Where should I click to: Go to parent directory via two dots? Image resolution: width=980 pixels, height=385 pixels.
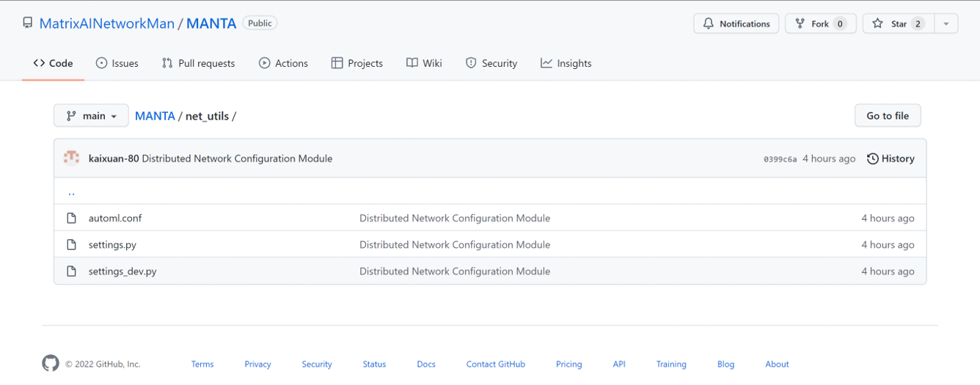[x=71, y=192]
